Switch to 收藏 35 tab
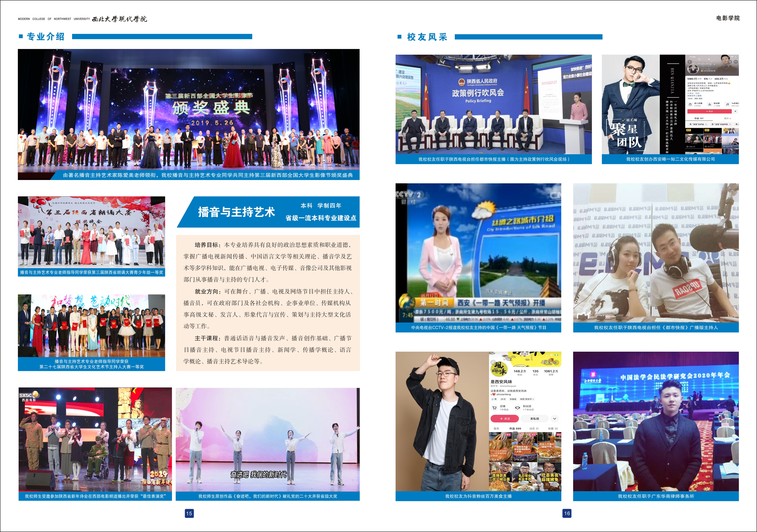The width and height of the screenshot is (757, 532). [553, 429]
